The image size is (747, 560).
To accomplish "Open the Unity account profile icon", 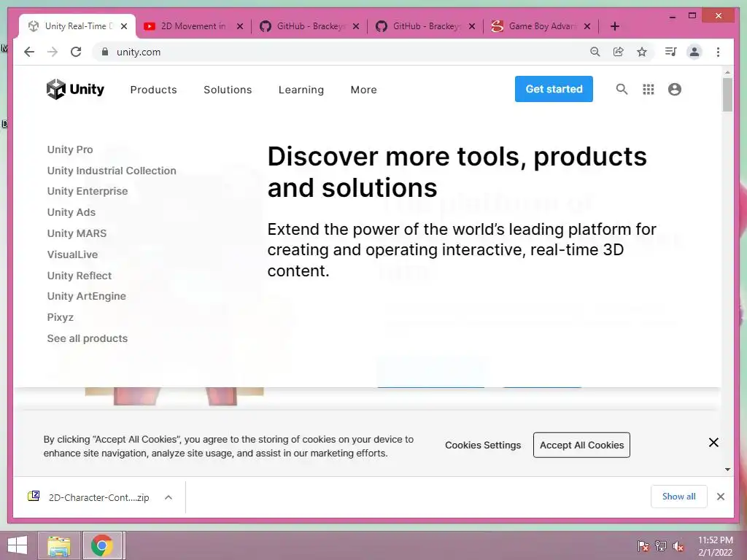I will coord(674,89).
